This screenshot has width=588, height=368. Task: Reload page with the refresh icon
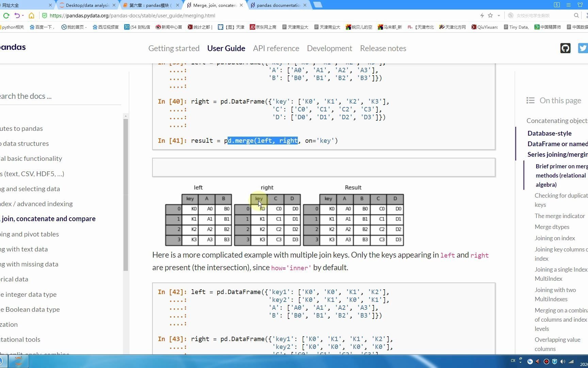point(6,15)
